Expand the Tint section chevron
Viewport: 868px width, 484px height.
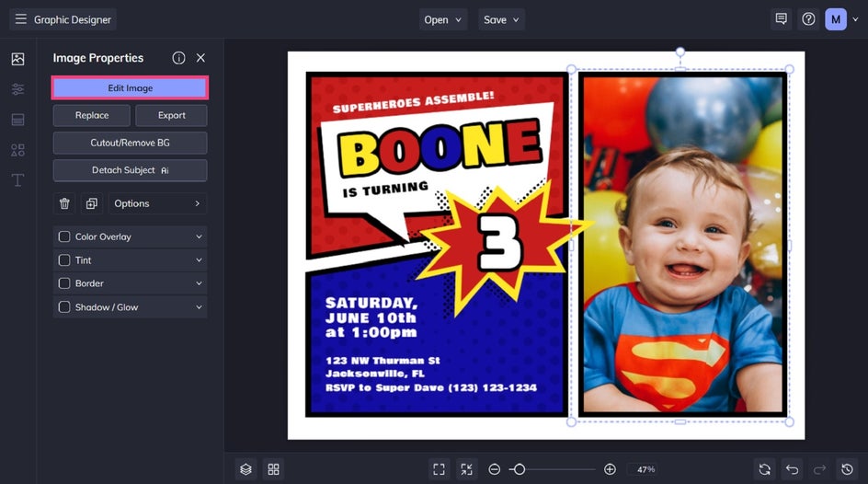199,259
